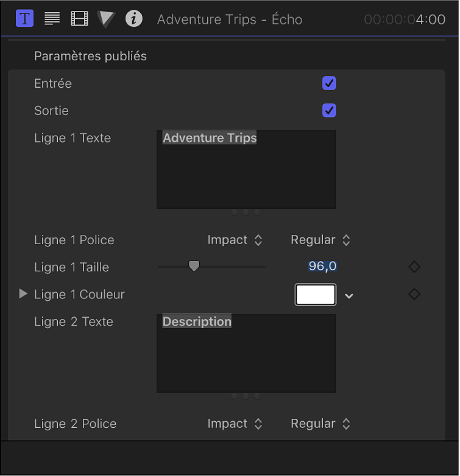460x476 pixels.
Task: Click the Ligne 1 Taille value 96,0
Action: pyautogui.click(x=323, y=267)
